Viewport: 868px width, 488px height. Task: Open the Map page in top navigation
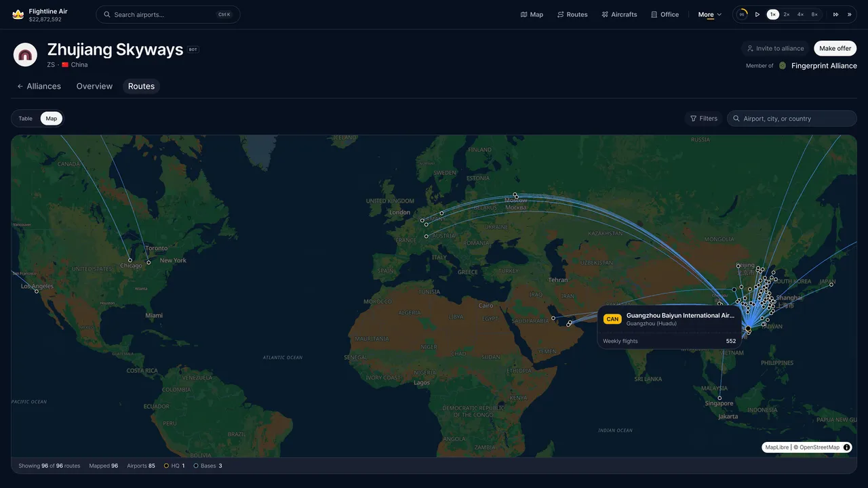coord(532,14)
